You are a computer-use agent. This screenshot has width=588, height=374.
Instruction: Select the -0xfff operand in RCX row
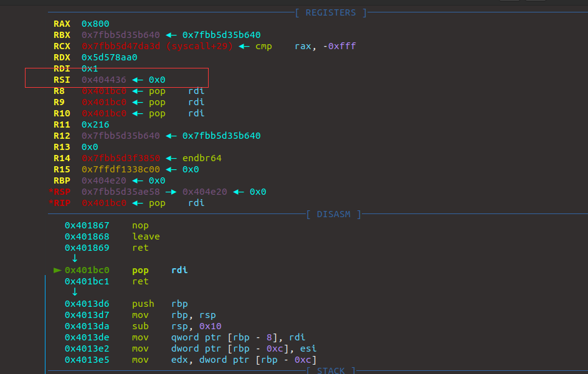tap(339, 46)
